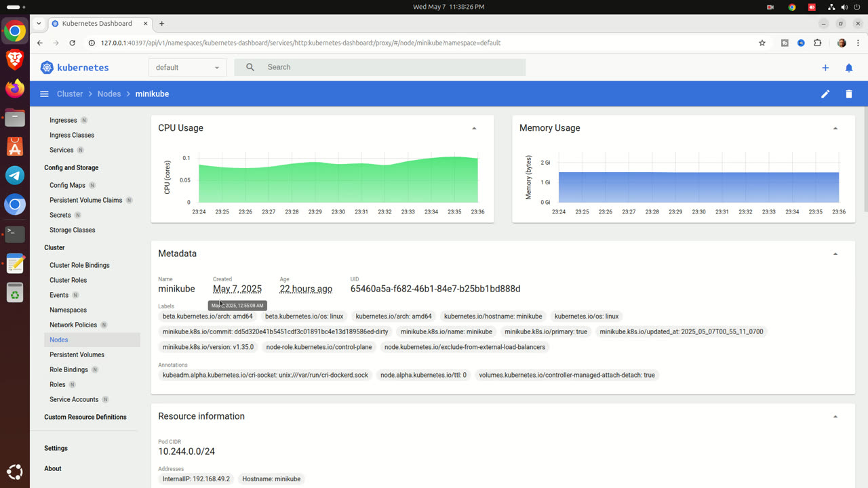Screen dimensions: 868x488
Task: Open Settings in the sidebar
Action: (x=56, y=448)
